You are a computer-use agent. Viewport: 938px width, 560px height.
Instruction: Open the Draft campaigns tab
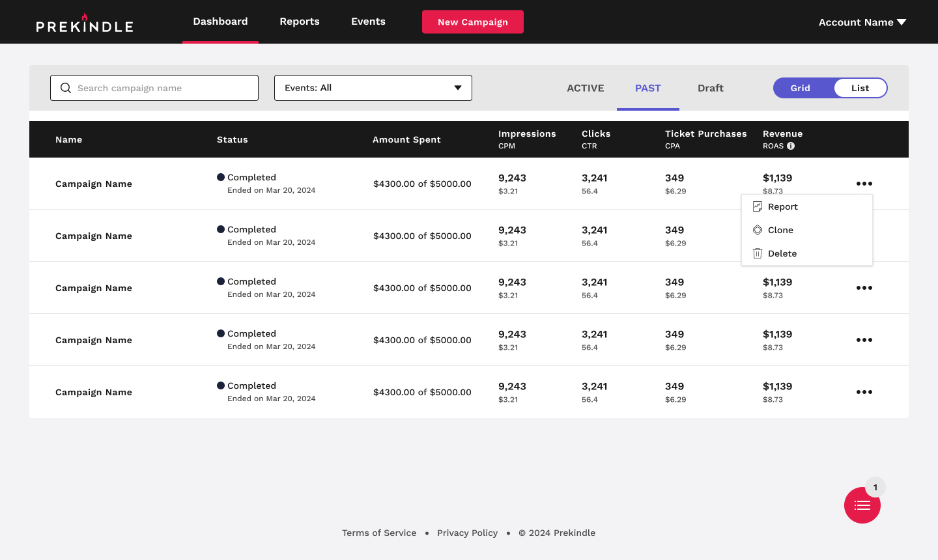point(710,87)
